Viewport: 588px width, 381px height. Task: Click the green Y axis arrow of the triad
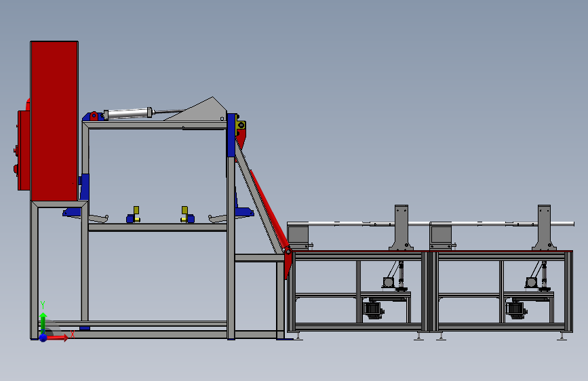[x=43, y=322]
